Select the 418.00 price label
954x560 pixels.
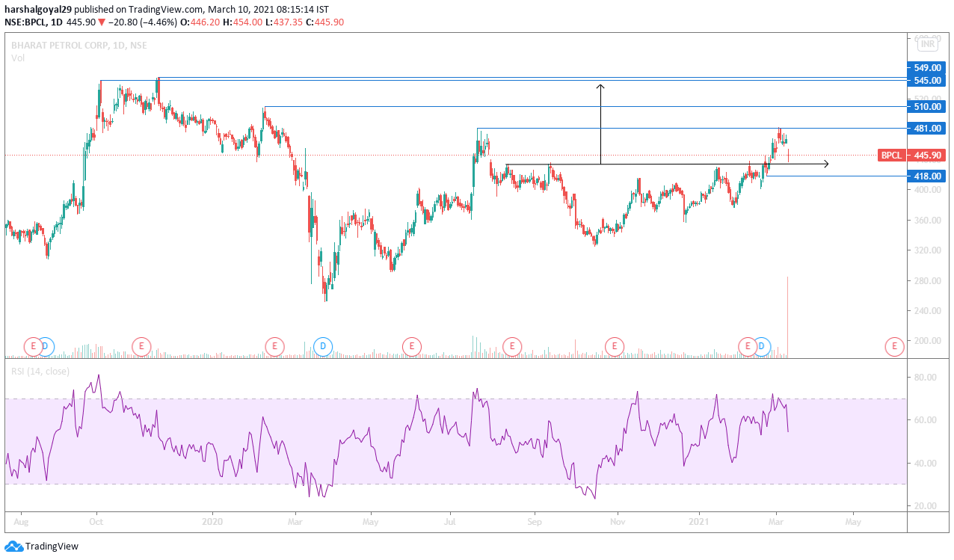[x=926, y=176]
